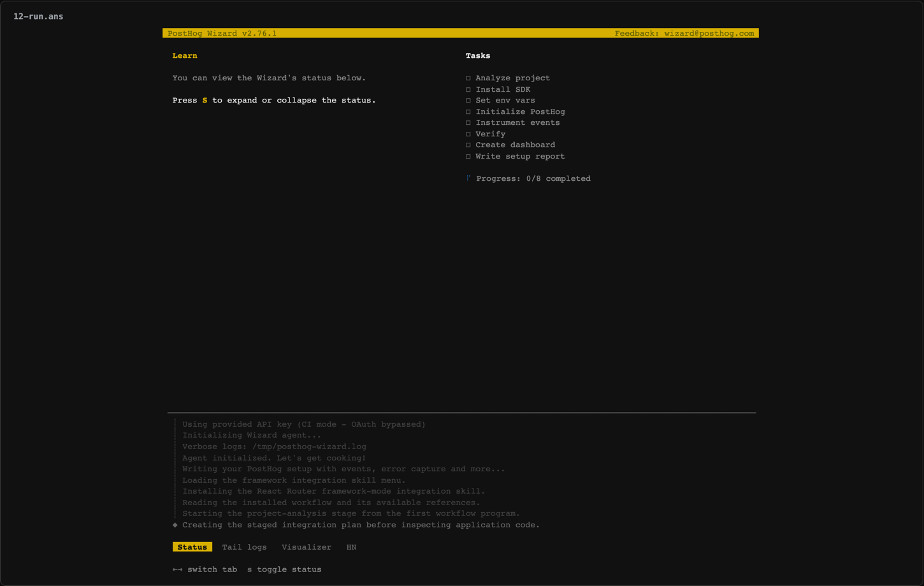Viewport: 924px width, 586px height.
Task: Click the 'Installing the React Router' log line
Action: coord(334,491)
